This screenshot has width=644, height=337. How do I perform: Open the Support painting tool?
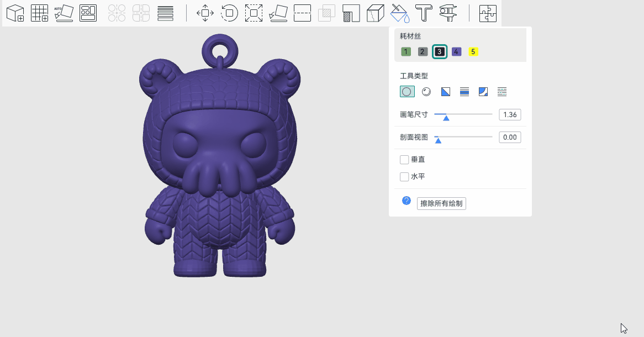pos(351,13)
